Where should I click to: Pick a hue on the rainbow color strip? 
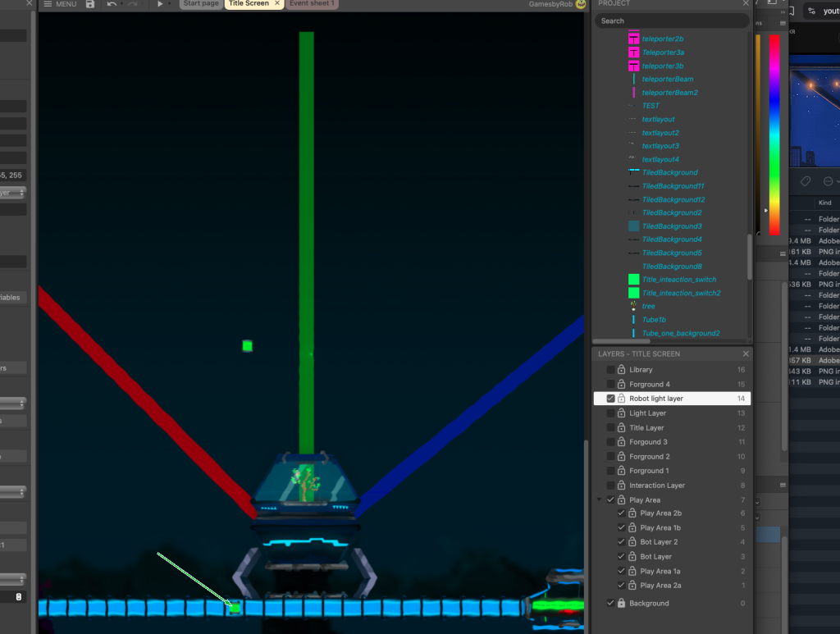[x=774, y=135]
